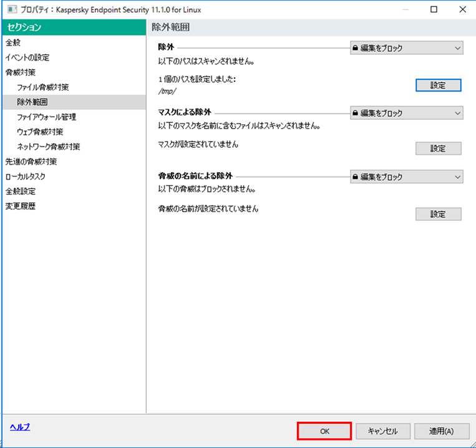
Task: Select 除外範囲 subsection
Action: pos(74,102)
